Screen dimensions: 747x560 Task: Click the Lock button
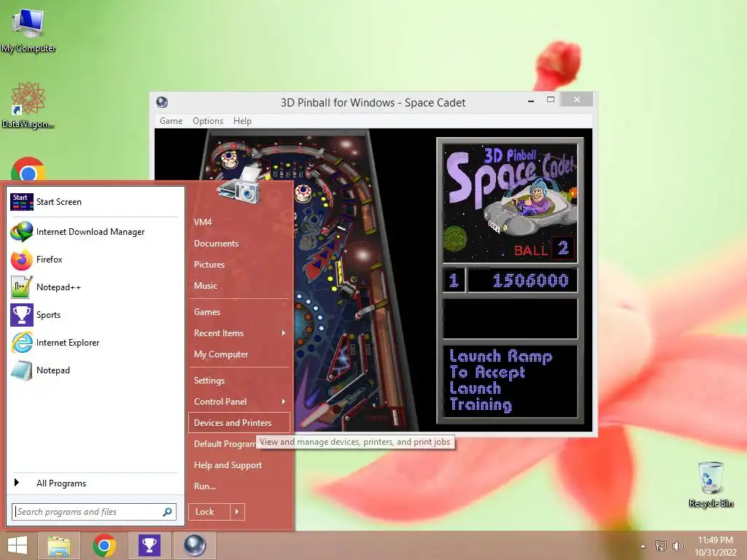coord(209,512)
